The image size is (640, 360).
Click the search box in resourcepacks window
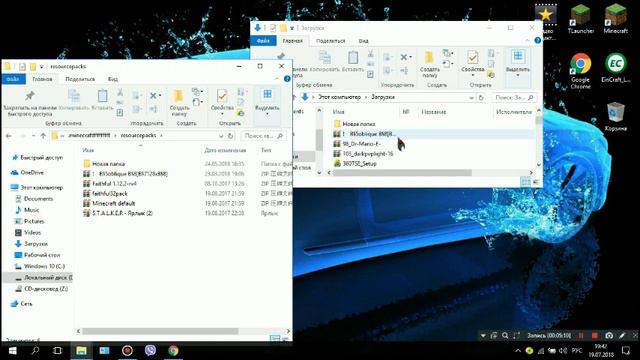coord(263,136)
